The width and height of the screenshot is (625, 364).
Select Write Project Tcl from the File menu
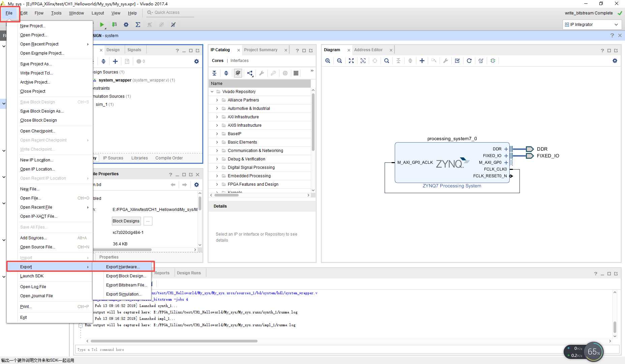click(x=36, y=73)
